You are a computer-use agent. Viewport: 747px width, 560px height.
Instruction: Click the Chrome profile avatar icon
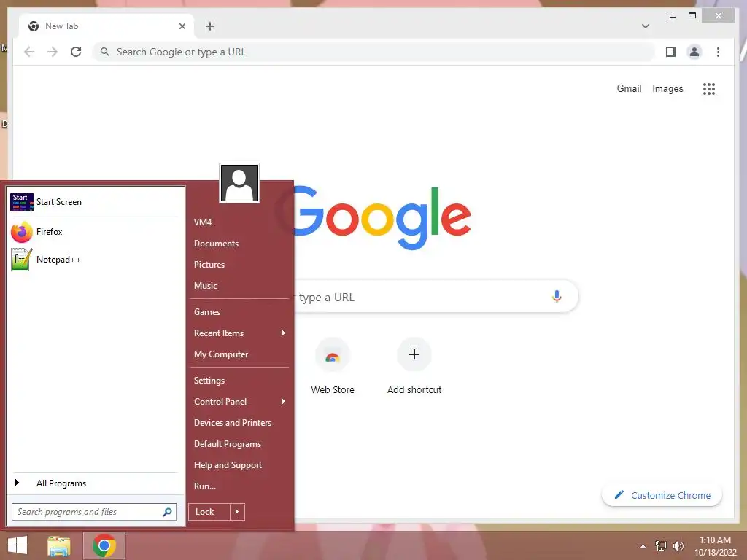click(x=694, y=52)
